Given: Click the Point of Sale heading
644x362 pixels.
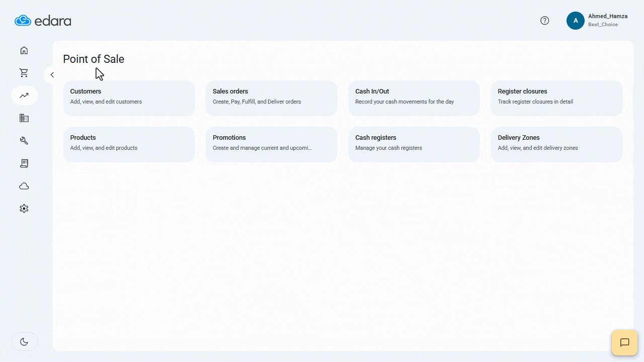Looking at the screenshot, I should point(94,59).
